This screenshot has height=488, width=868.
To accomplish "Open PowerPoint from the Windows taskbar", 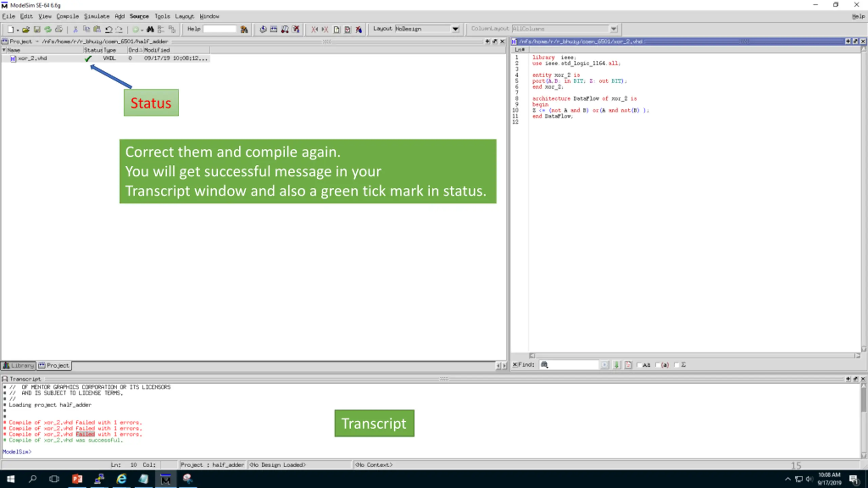I will tap(77, 479).
